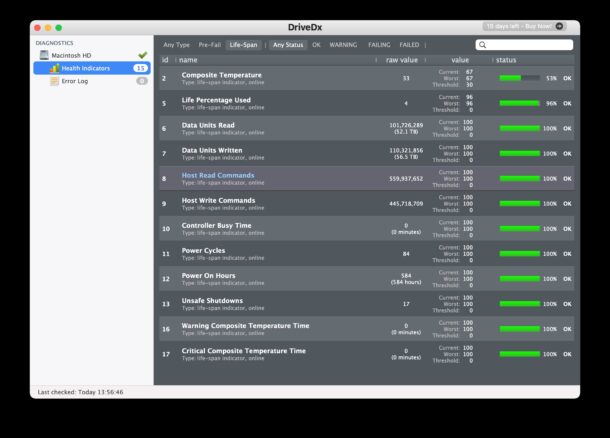610x438 pixels.
Task: Select Critical Composite Temperature Time indicator
Action: point(244,351)
